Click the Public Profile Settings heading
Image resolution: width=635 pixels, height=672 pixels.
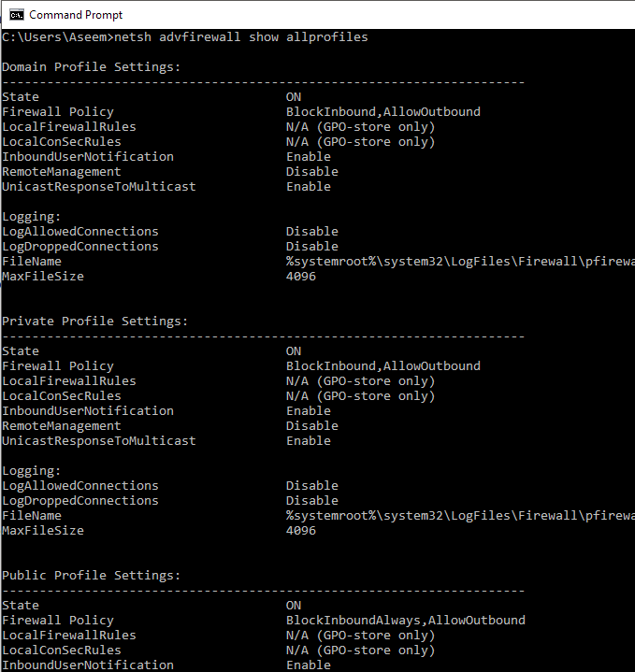click(x=91, y=576)
